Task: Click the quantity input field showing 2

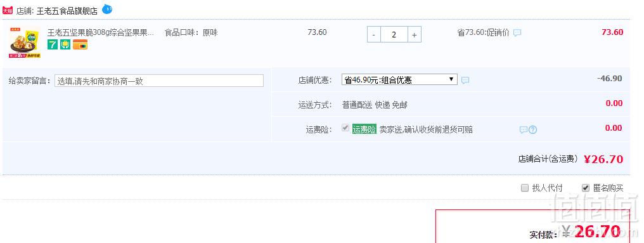Action: click(394, 34)
